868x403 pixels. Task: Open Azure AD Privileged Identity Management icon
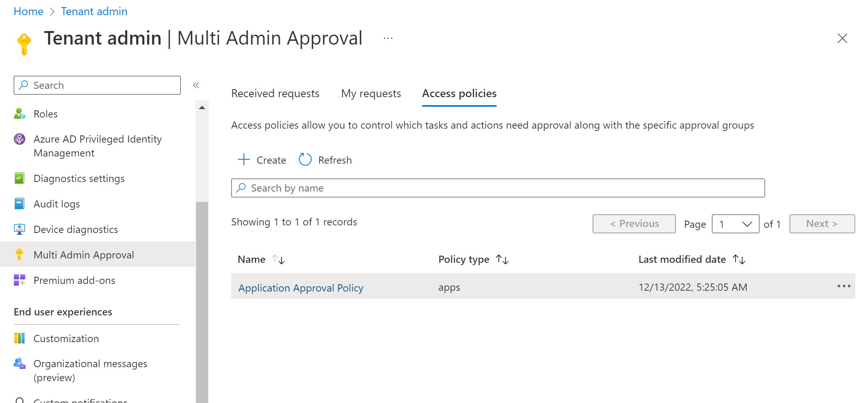[20, 139]
